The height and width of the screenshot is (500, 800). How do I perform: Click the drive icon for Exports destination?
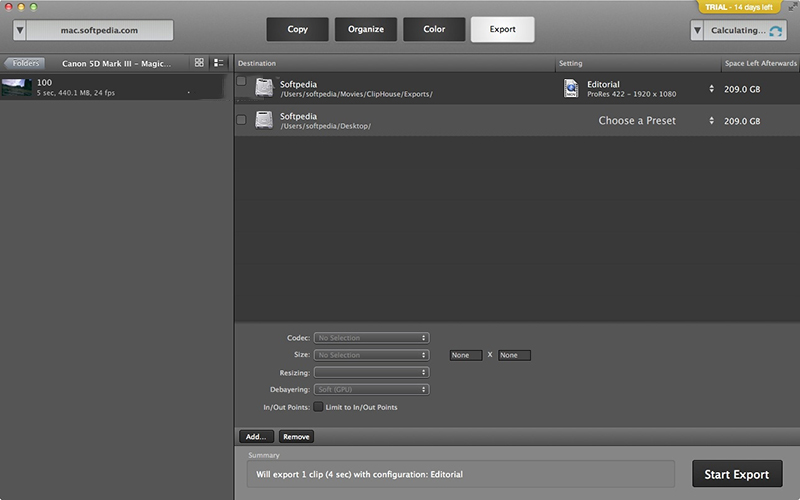[264, 87]
